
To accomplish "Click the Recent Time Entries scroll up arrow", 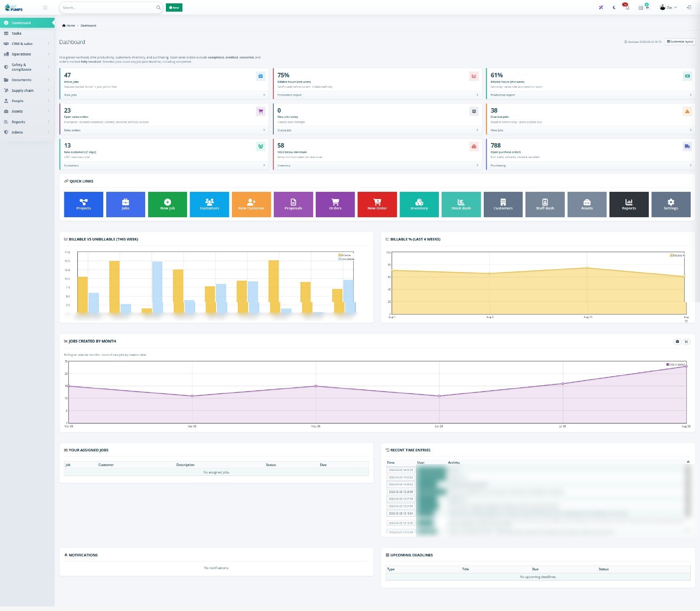I will click(688, 462).
